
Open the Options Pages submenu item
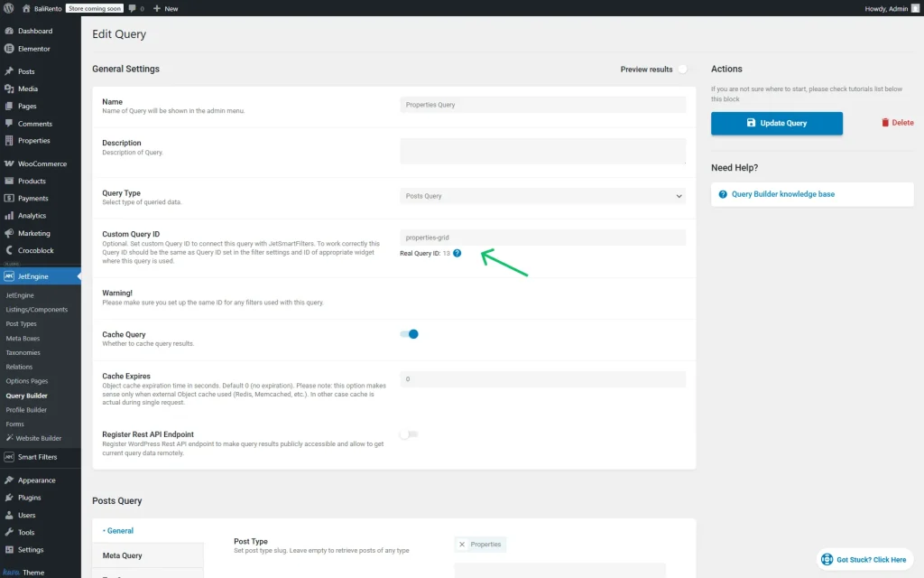27,381
